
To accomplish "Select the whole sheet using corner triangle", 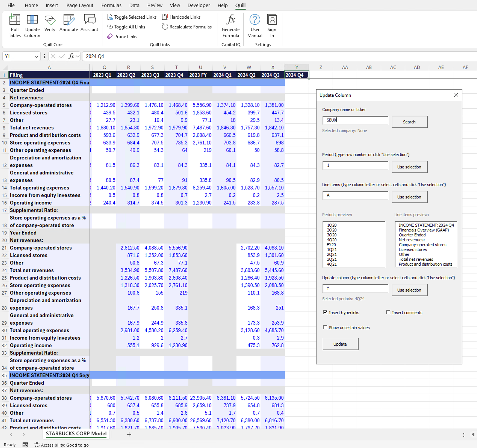I will click(x=5, y=67).
